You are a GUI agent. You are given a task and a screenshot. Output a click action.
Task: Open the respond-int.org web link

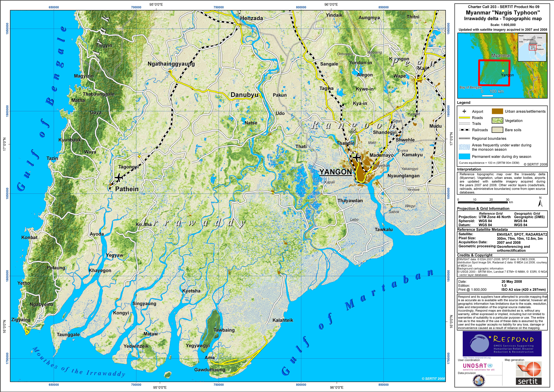tap(477, 358)
